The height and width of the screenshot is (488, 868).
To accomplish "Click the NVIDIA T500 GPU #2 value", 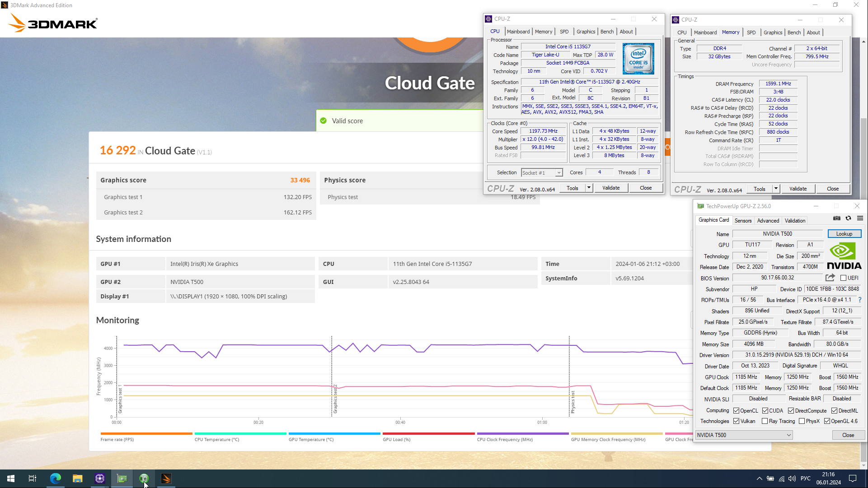I will (x=187, y=282).
